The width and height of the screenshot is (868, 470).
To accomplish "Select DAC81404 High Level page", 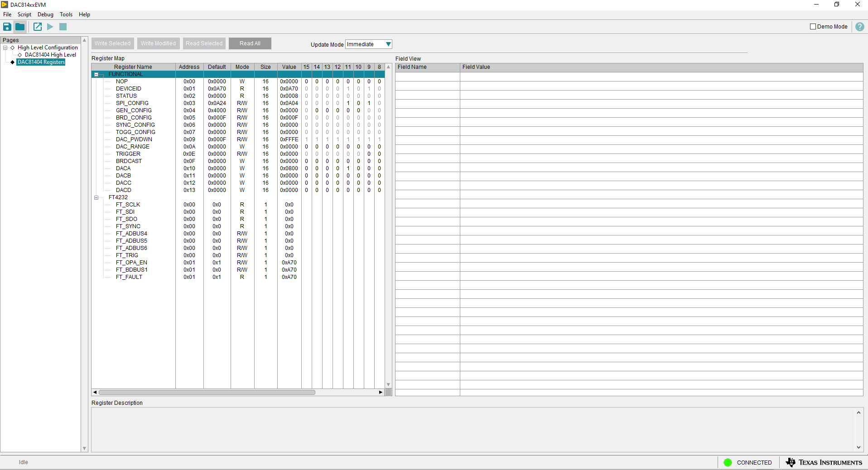I will [x=50, y=55].
